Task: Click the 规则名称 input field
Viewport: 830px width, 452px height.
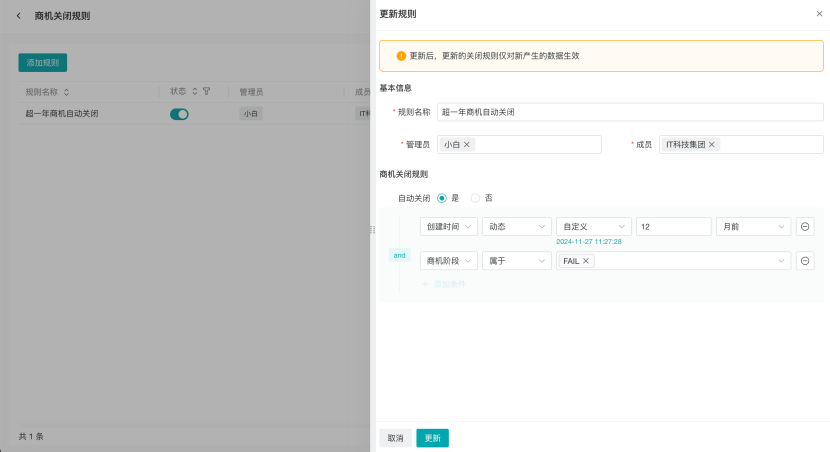Action: click(630, 112)
